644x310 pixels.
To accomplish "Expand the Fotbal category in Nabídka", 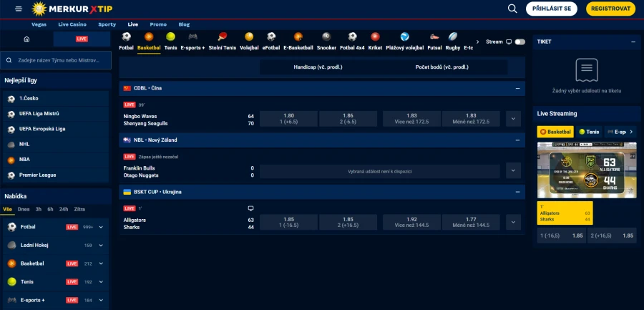I will 101,227.
